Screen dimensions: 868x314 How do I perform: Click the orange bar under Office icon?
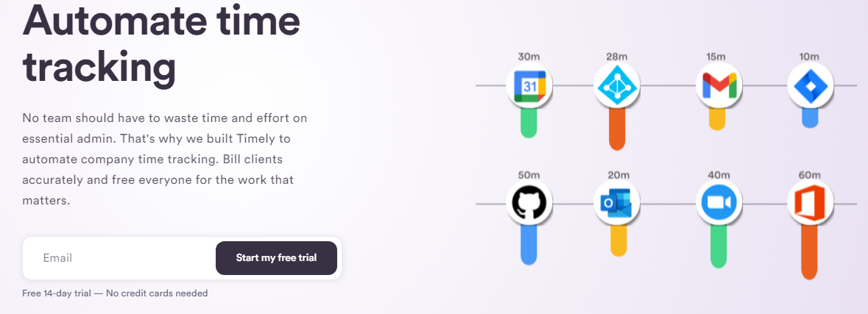coord(809,252)
